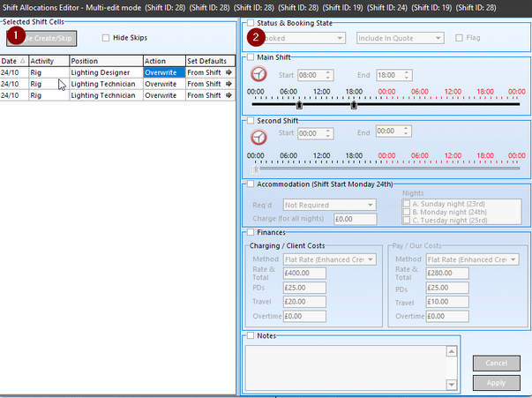
Task: Click the Main Shift timeline start handle
Action: [298, 104]
